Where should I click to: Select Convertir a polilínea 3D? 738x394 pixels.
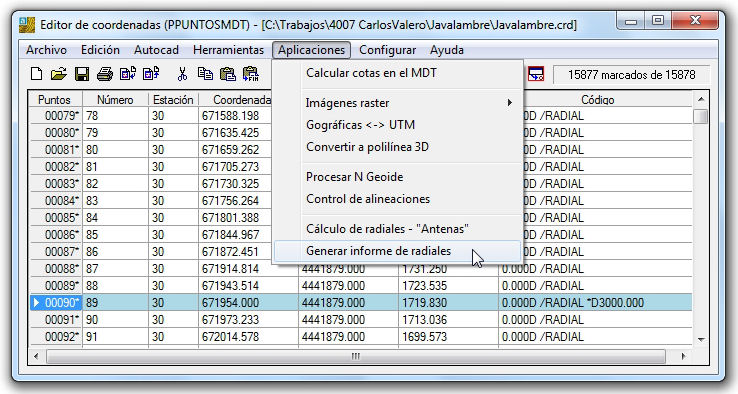point(398,147)
